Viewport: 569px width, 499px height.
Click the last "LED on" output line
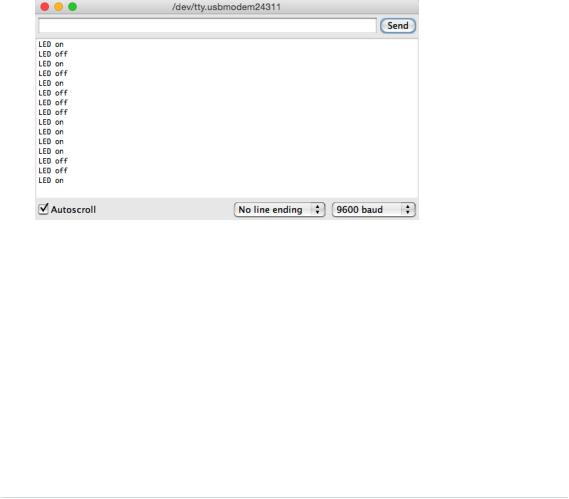pyautogui.click(x=51, y=180)
